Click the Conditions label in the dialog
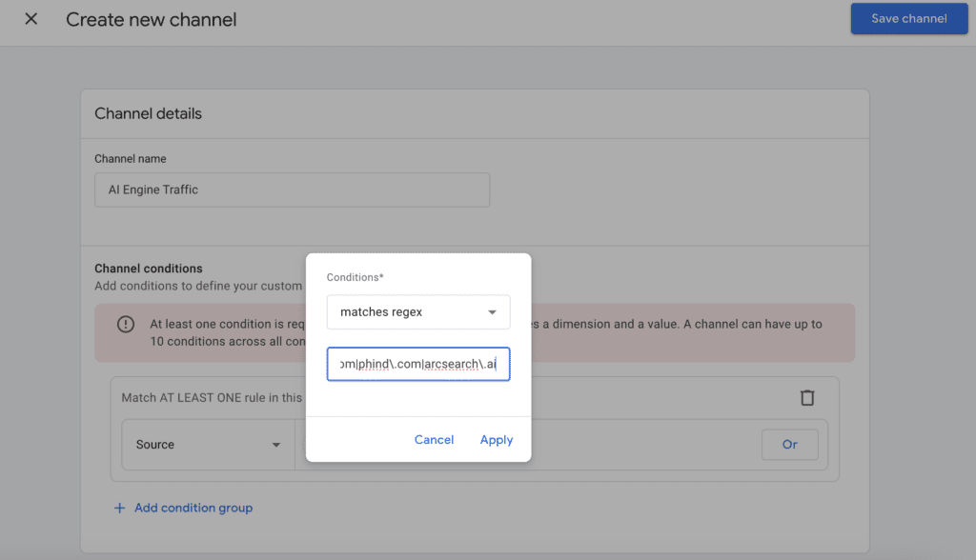The height and width of the screenshot is (560, 976). (355, 277)
